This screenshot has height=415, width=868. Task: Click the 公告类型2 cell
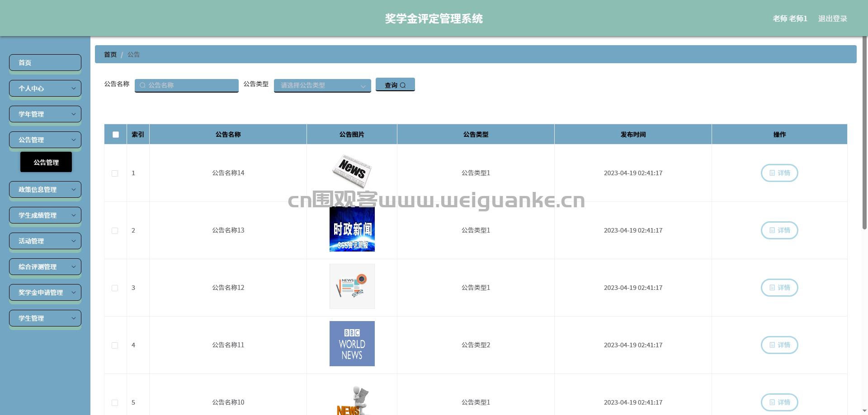[476, 345]
